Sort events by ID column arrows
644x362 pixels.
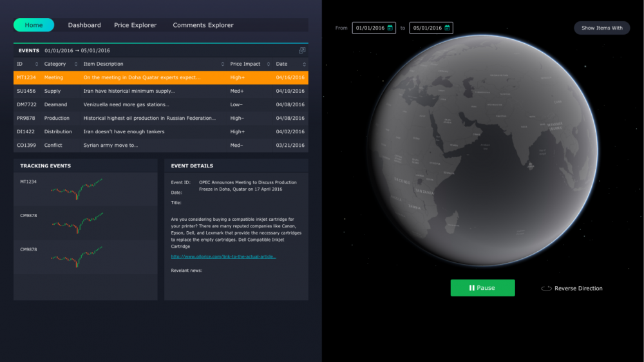(37, 64)
